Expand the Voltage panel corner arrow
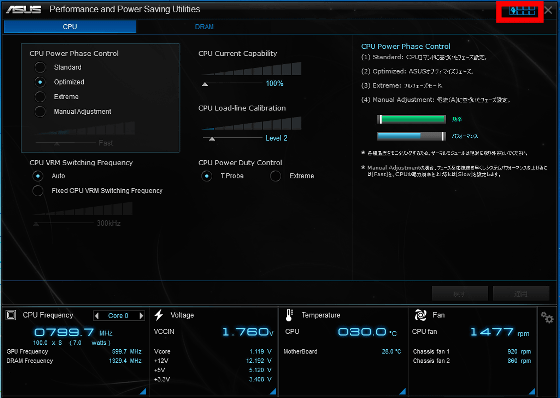The height and width of the screenshot is (398, 560). [x=273, y=391]
